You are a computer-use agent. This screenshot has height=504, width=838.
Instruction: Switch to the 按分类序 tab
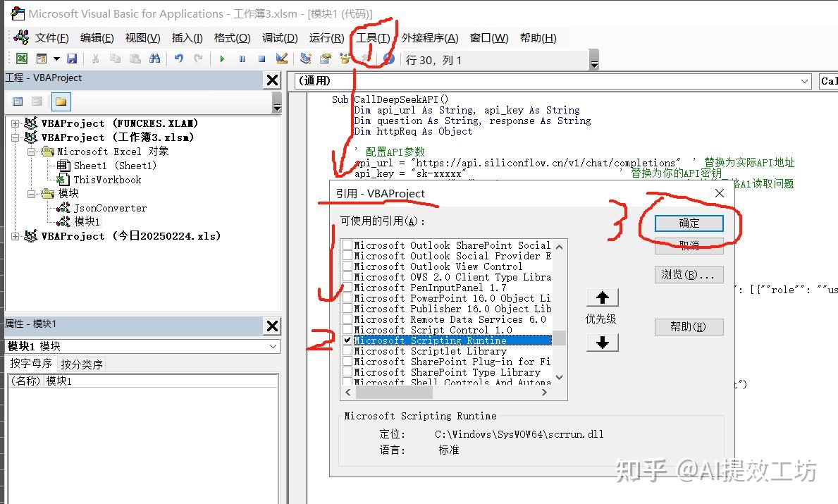[81, 364]
